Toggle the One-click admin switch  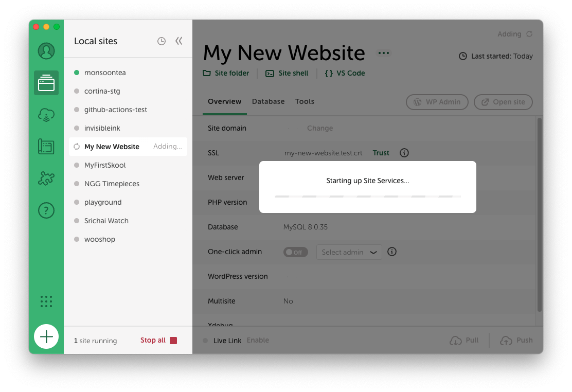(x=295, y=252)
